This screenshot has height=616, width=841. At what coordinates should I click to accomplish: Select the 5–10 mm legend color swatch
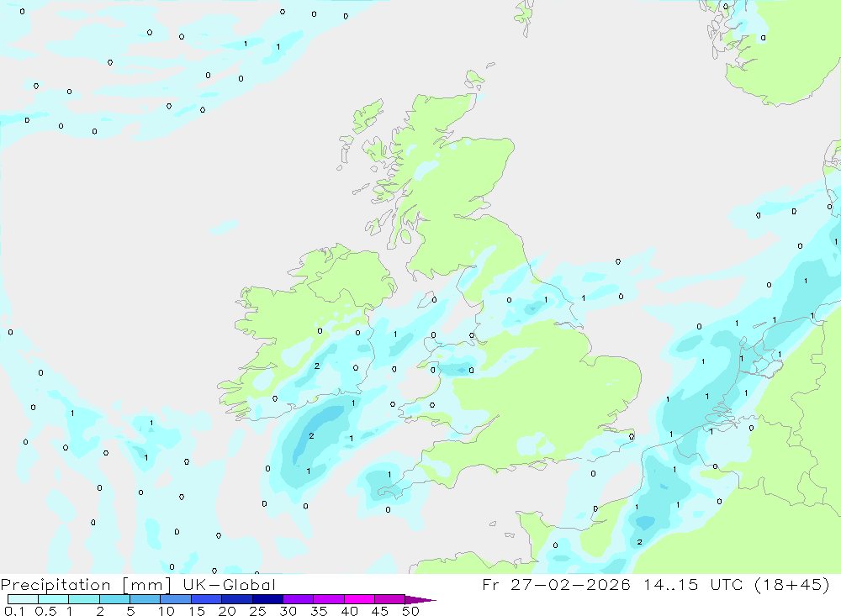point(145,599)
